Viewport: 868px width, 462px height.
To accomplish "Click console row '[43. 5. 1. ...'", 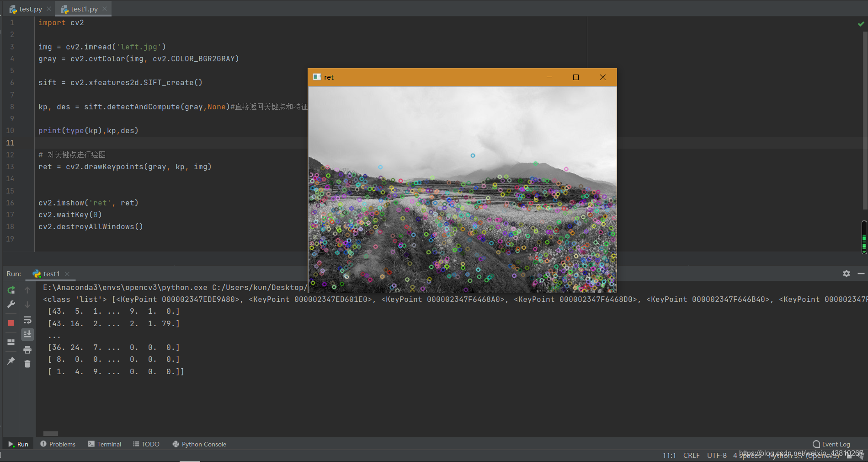I will pyautogui.click(x=114, y=311).
